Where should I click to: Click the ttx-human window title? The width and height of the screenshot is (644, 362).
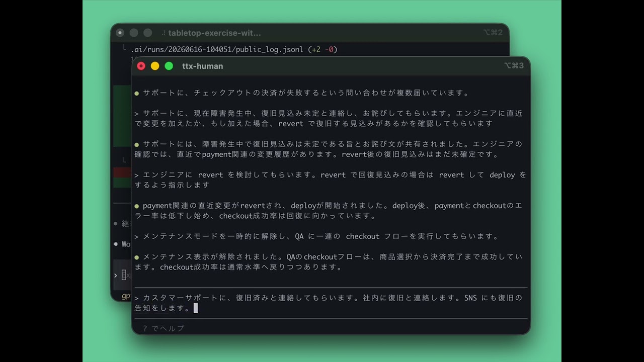click(x=202, y=66)
